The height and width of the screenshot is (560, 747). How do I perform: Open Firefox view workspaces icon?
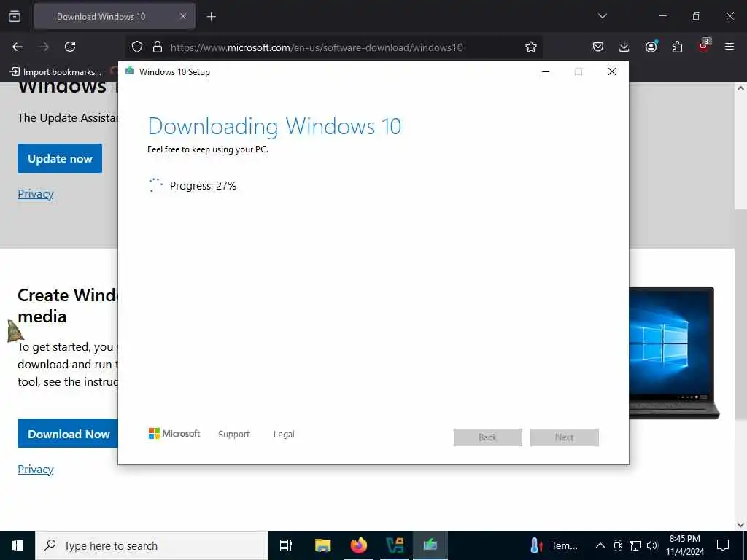(x=15, y=16)
